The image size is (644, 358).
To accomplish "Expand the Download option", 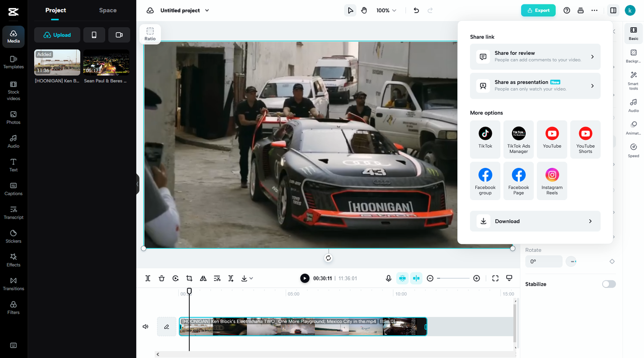I will [535, 221].
